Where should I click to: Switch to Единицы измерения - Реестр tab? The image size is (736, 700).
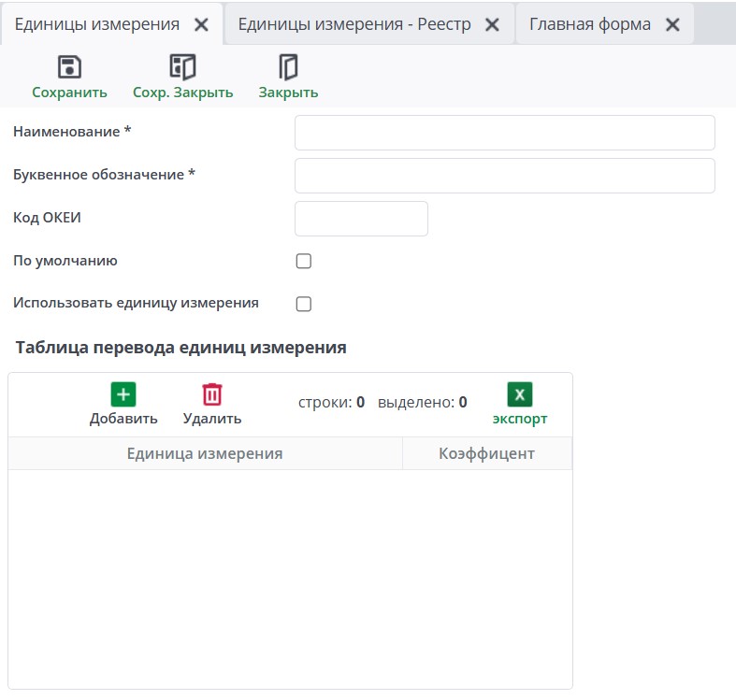coord(354,25)
